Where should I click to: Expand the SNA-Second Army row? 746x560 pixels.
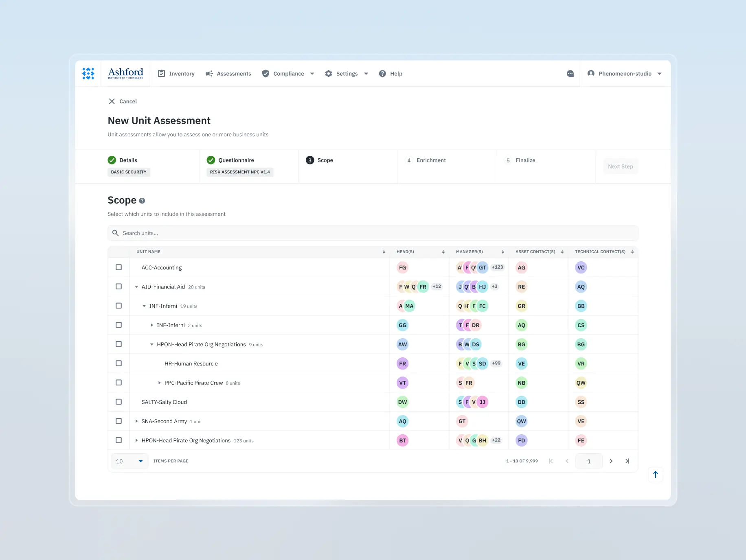point(136,421)
